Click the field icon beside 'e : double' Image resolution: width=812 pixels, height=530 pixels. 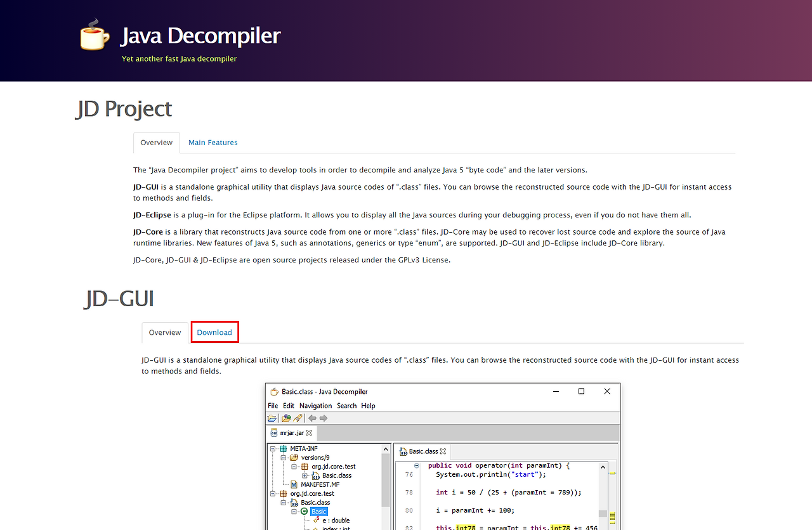pos(315,520)
